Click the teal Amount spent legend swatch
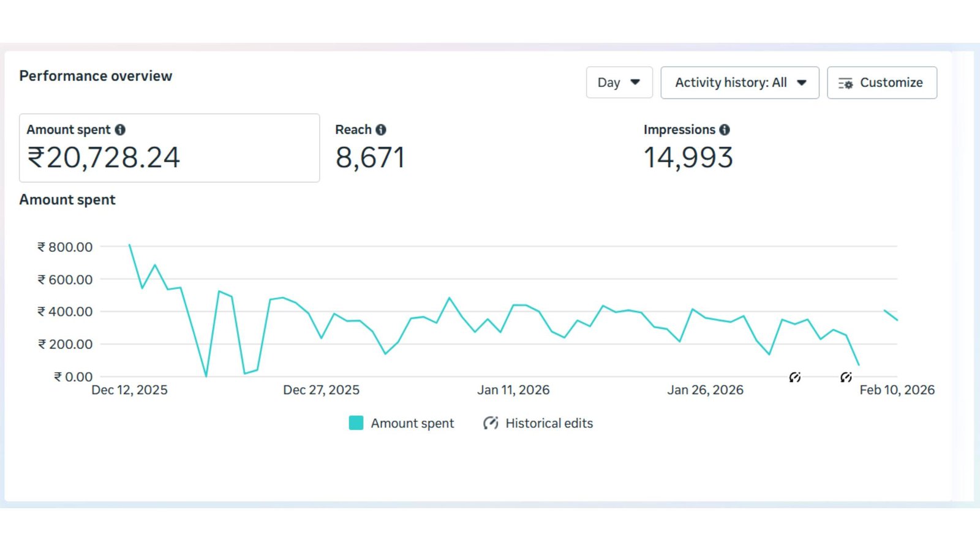Screen dimensions: 980x551 (x=356, y=423)
